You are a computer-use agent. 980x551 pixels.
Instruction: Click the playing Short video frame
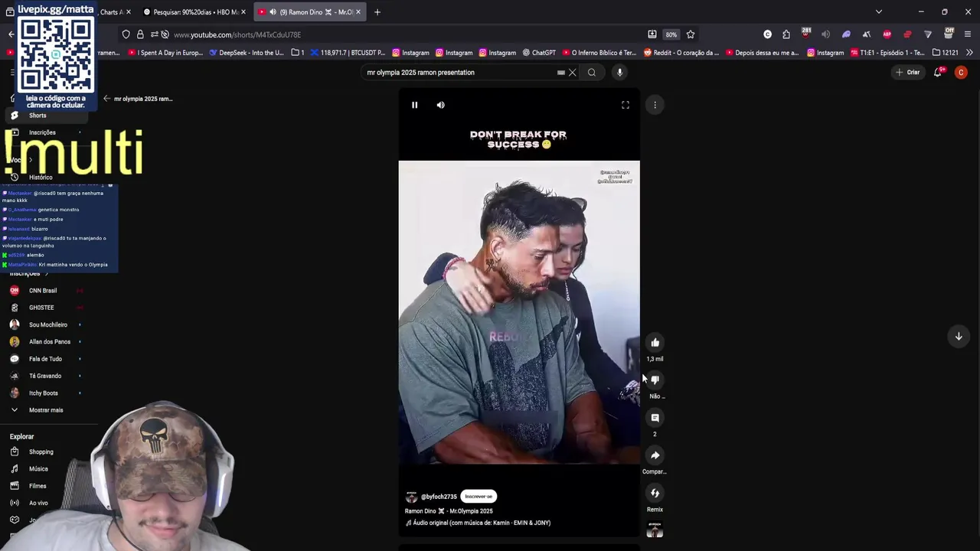[x=519, y=312]
